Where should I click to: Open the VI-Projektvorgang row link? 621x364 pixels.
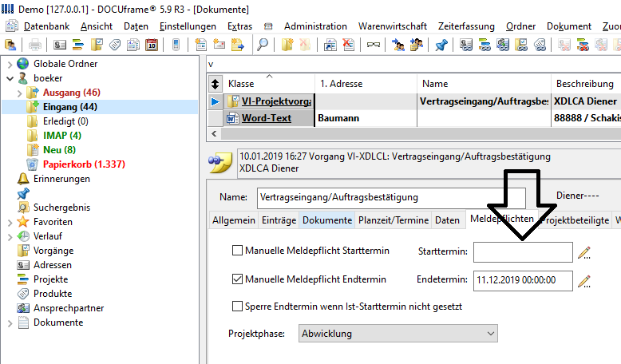pos(276,101)
